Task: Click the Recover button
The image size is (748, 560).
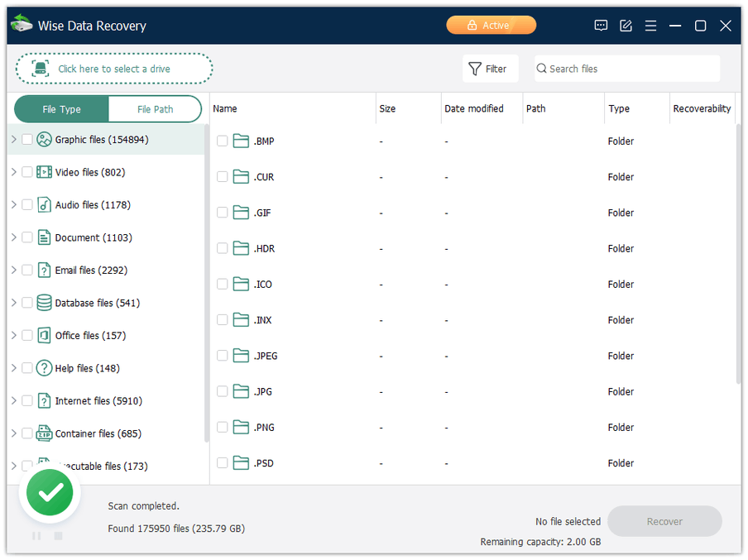Action: pyautogui.click(x=664, y=521)
